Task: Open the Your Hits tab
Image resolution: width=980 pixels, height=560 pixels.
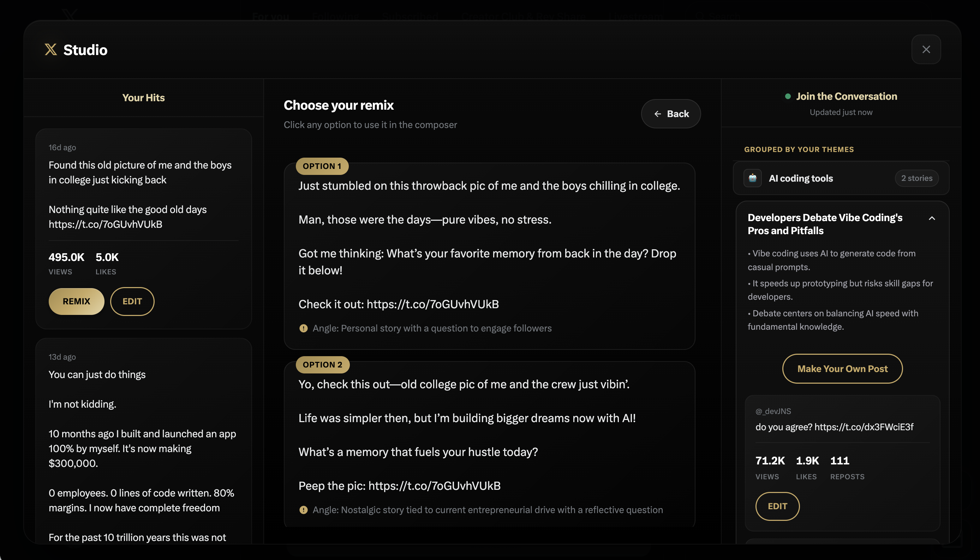Action: pyautogui.click(x=143, y=98)
